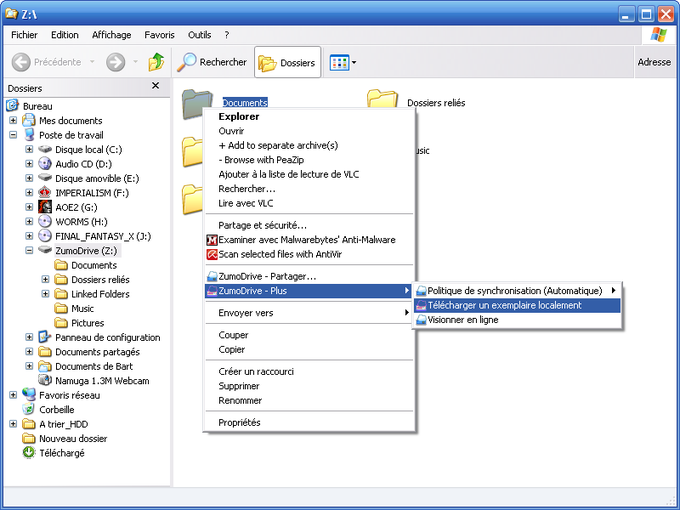Image resolution: width=680 pixels, height=510 pixels.
Task: Choose Explorer in context menu
Action: (x=309, y=116)
